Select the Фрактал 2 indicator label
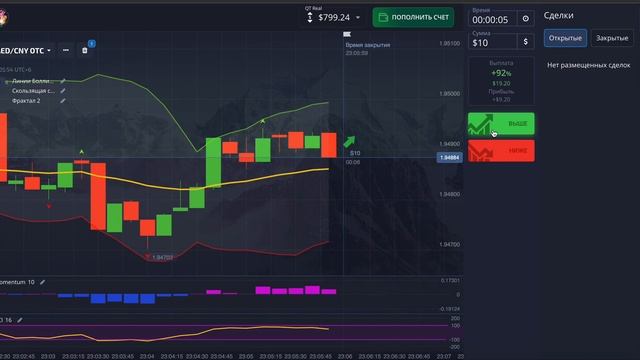This screenshot has height=360, width=640. coord(26,101)
